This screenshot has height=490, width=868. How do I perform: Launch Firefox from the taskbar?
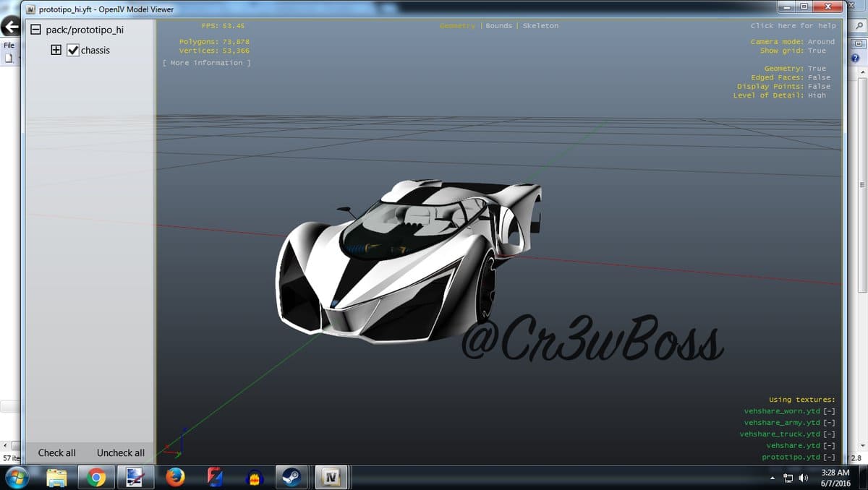(175, 477)
